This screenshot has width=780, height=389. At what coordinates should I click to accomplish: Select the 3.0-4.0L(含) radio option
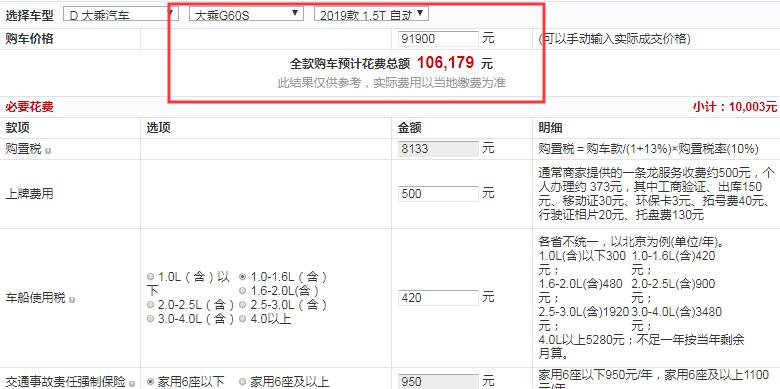coord(151,319)
